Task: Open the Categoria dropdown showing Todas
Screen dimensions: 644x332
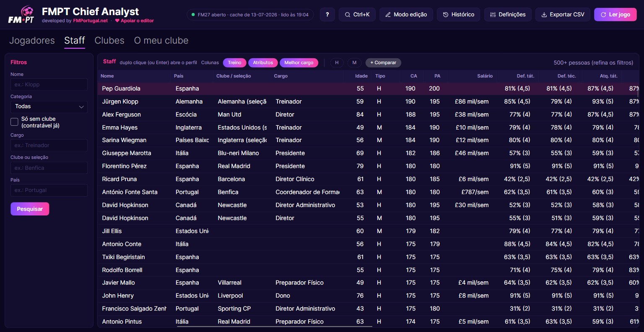Action: 49,106
